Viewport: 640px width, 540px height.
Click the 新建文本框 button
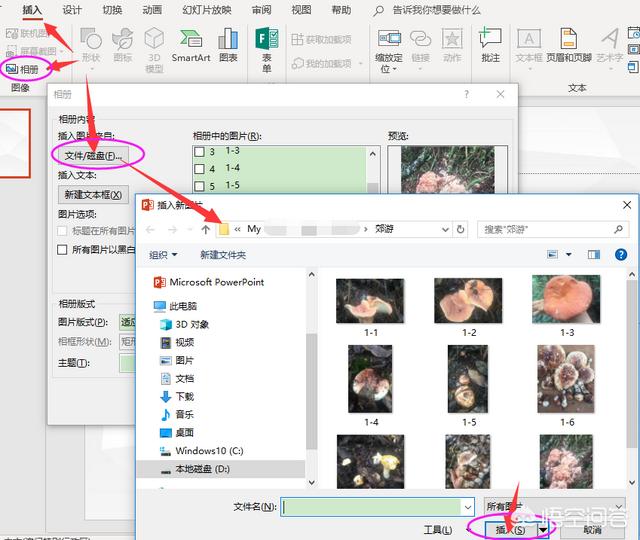(93, 195)
